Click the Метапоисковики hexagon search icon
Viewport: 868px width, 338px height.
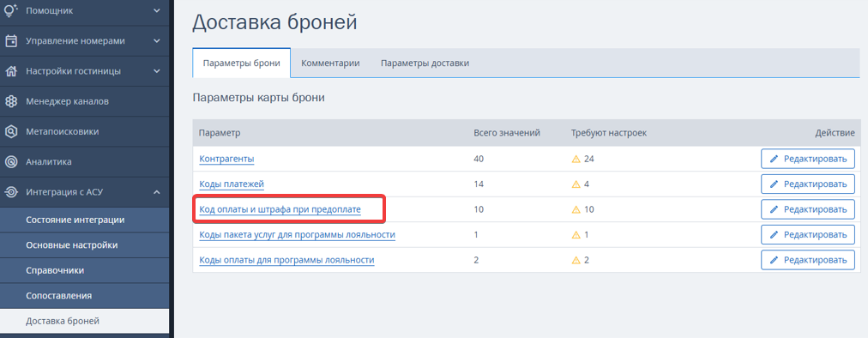tap(11, 132)
